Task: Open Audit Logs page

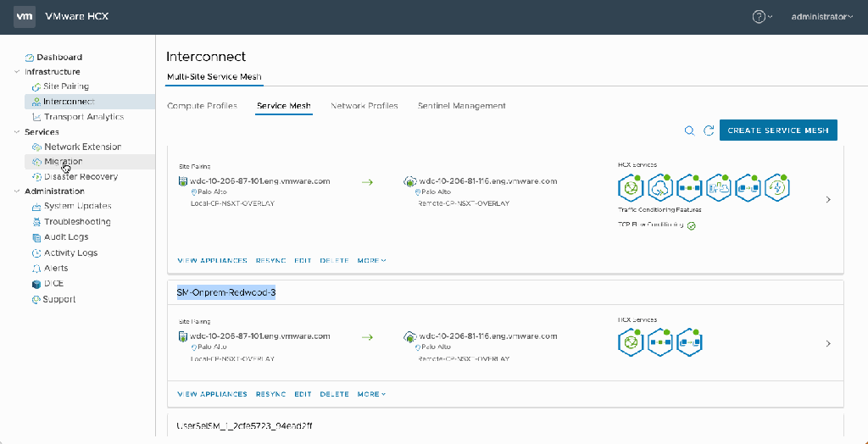Action: pyautogui.click(x=66, y=237)
